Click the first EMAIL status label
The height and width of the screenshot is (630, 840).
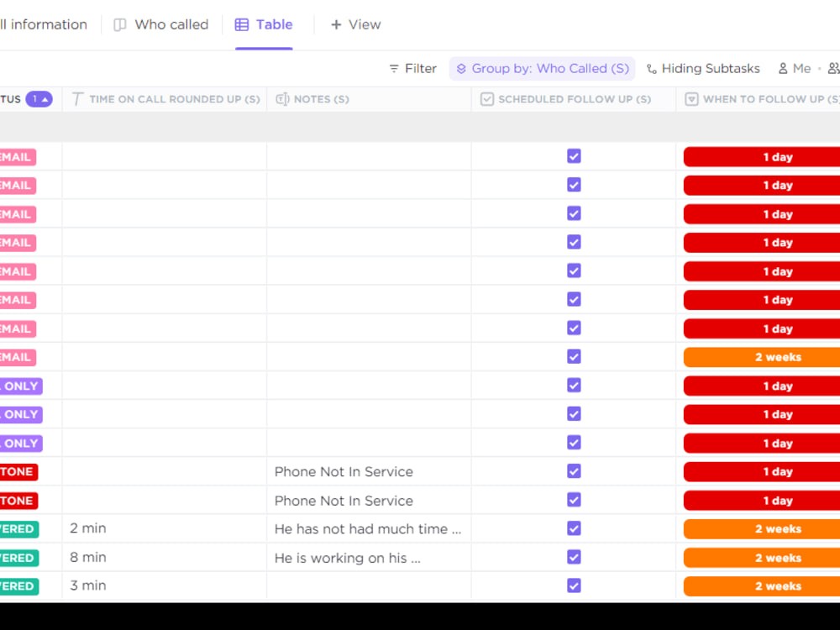pyautogui.click(x=17, y=157)
